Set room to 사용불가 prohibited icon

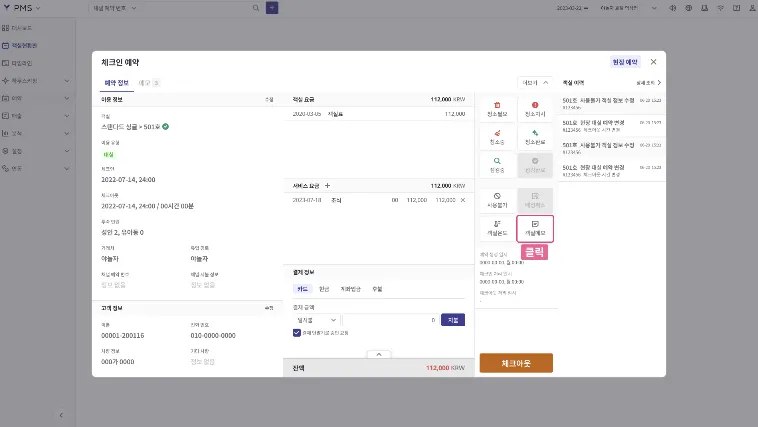497,200
